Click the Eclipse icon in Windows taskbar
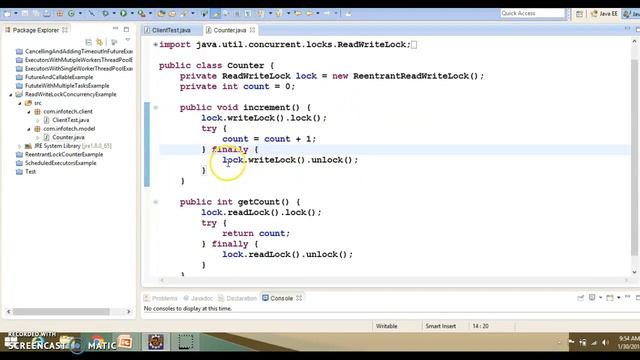 [x=156, y=342]
